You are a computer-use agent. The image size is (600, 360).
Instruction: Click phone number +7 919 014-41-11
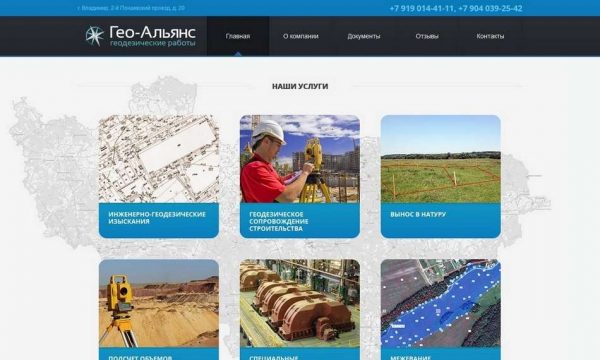coord(421,8)
